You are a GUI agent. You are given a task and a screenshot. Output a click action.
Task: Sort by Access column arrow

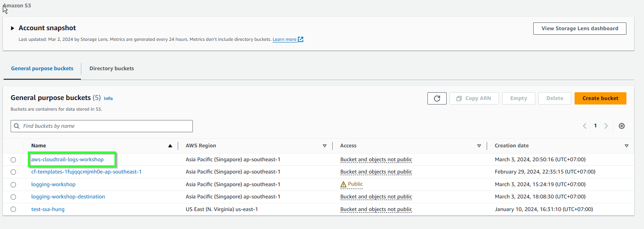[479, 146]
